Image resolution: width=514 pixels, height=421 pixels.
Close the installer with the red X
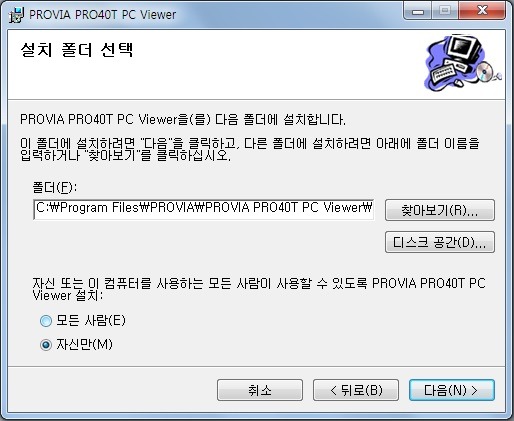click(x=482, y=11)
